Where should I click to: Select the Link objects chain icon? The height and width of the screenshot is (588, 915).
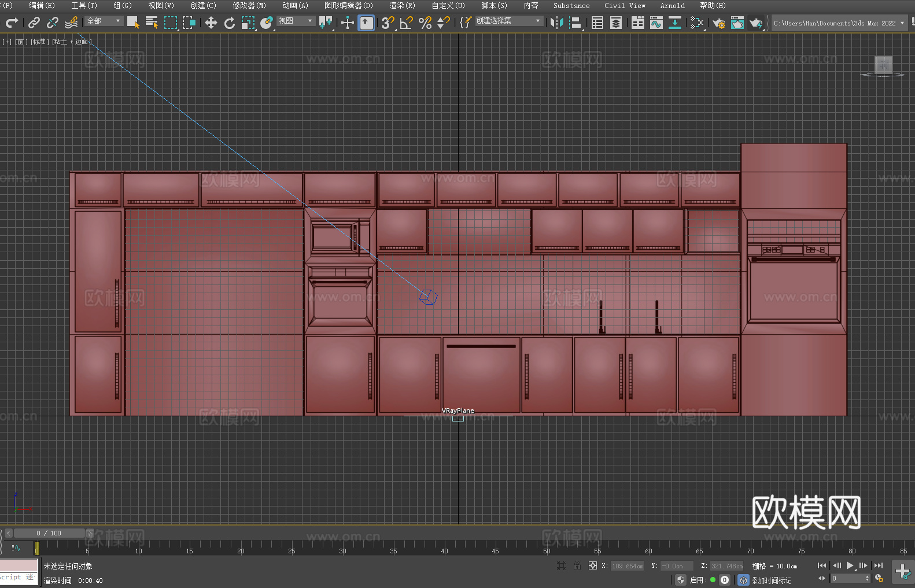tap(34, 23)
